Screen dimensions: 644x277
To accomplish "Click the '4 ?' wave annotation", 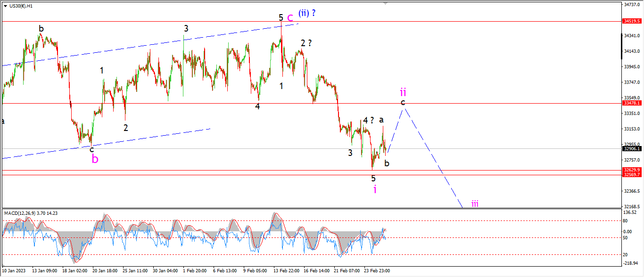I will click(368, 120).
